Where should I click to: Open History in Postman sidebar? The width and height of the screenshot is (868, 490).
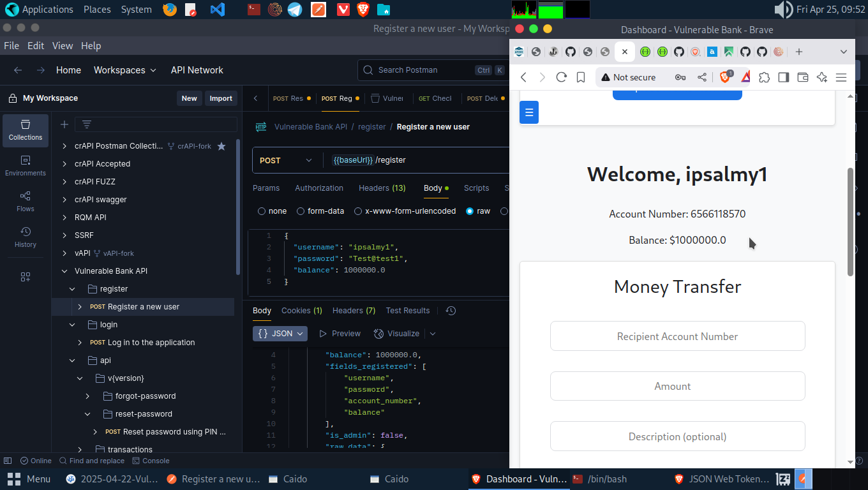pos(26,237)
